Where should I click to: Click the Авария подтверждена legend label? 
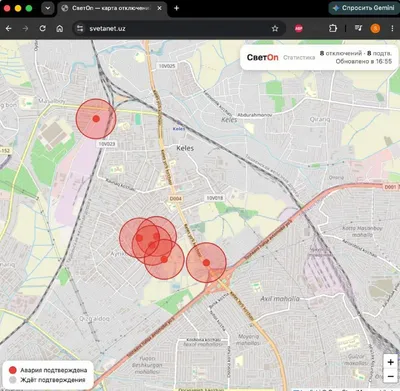[53, 370]
